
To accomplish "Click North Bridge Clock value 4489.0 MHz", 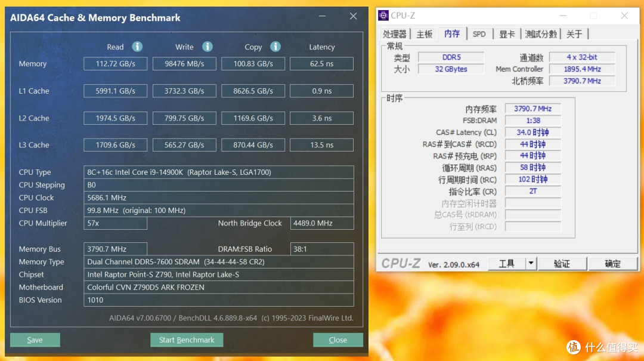I will pyautogui.click(x=322, y=223).
